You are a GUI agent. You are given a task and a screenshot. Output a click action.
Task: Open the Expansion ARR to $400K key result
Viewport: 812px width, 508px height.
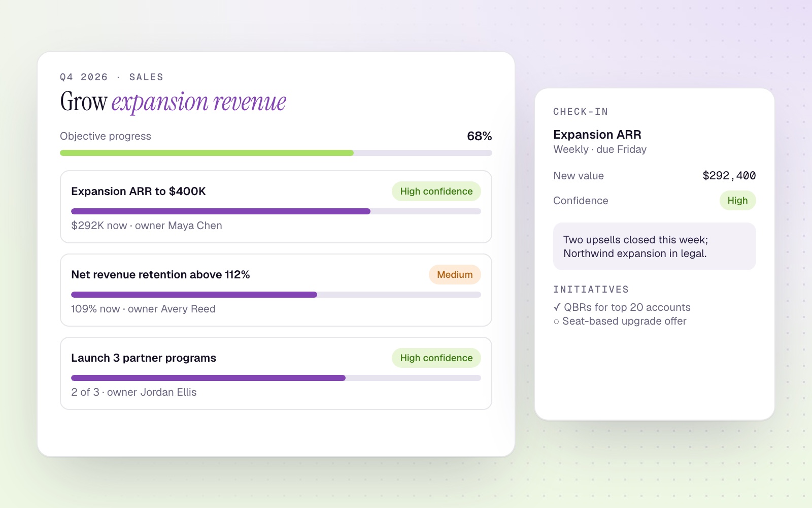tap(276, 207)
